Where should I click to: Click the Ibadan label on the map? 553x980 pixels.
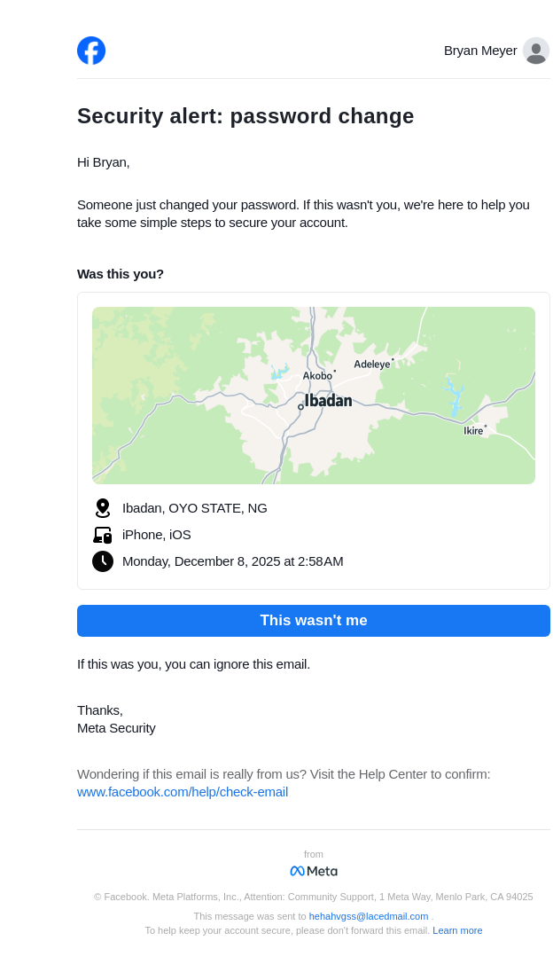coord(328,401)
